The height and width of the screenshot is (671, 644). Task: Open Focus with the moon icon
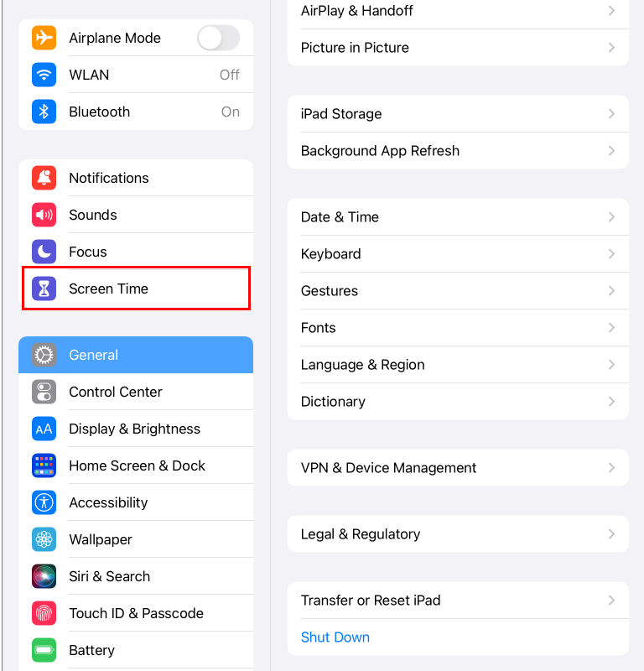point(44,252)
